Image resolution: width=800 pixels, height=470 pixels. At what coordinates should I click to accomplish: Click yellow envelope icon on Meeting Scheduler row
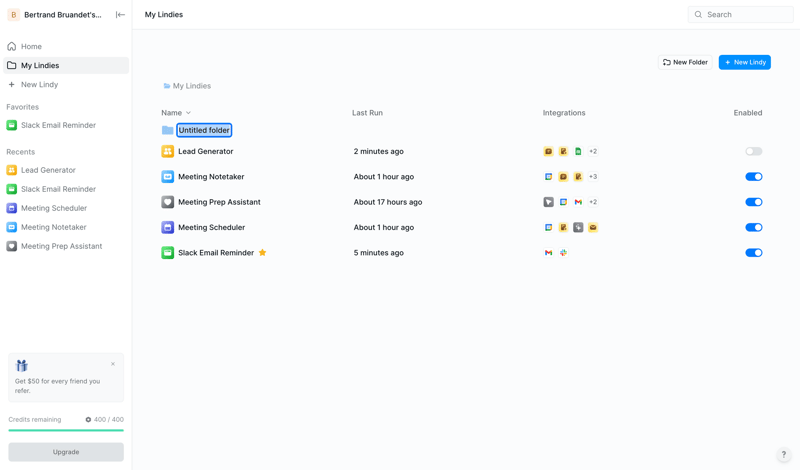coord(593,227)
